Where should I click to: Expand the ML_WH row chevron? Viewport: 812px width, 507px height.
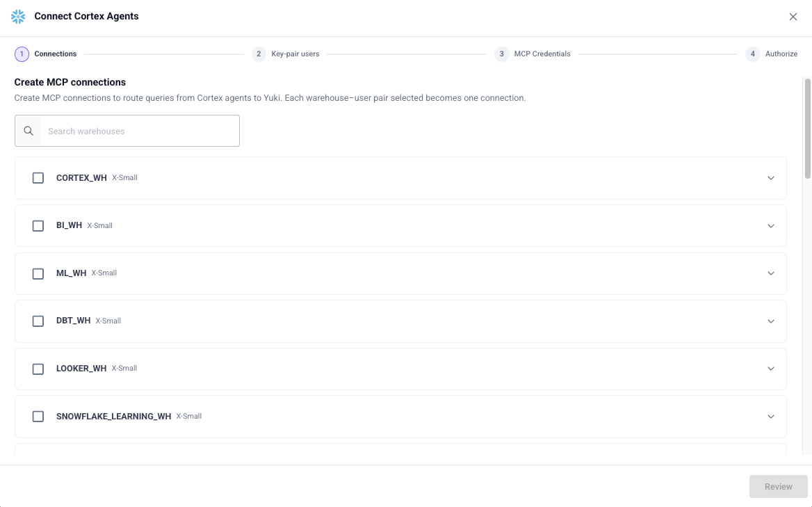[x=770, y=273]
